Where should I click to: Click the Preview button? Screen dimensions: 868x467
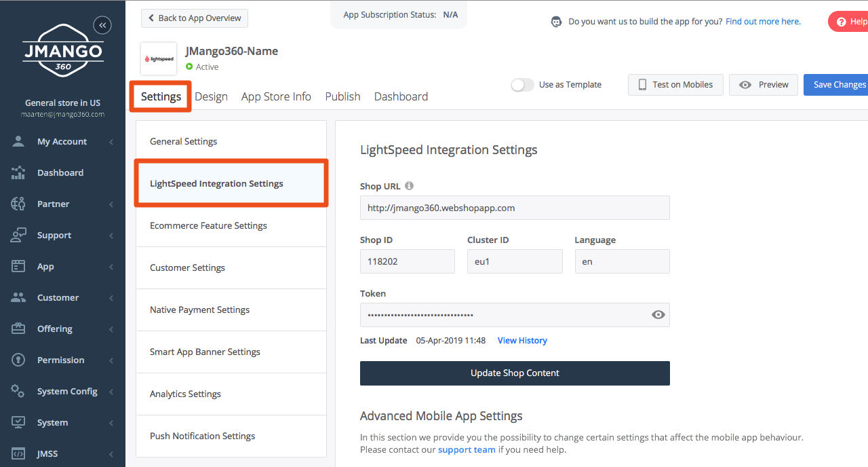pyautogui.click(x=764, y=85)
